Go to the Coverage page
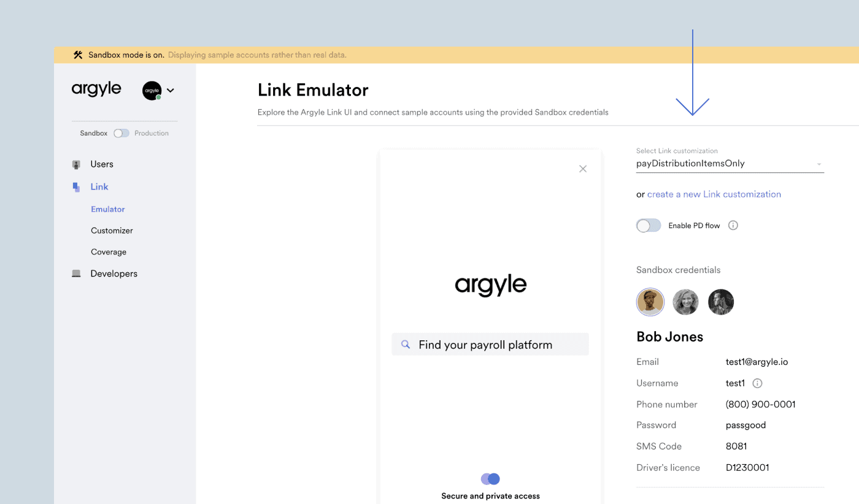 (x=109, y=252)
